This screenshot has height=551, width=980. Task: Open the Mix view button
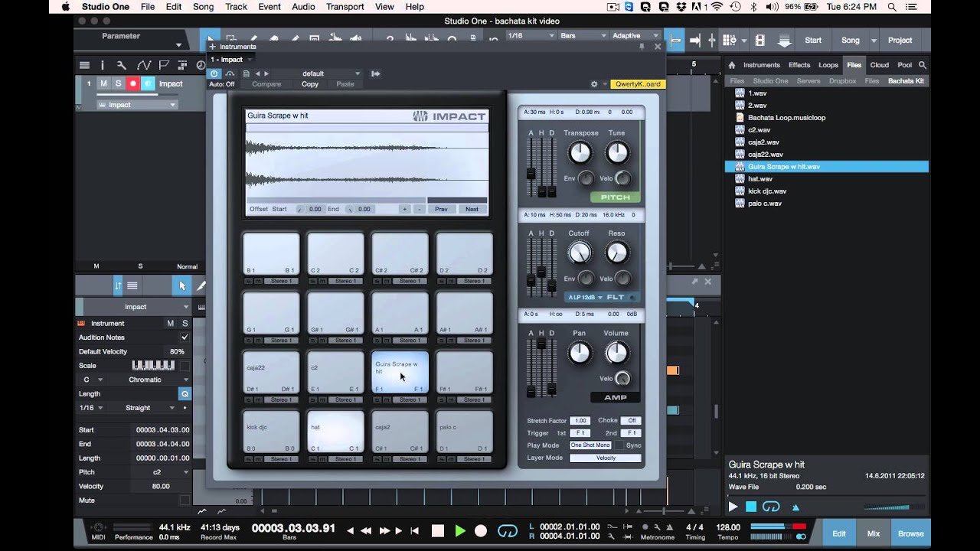874,533
